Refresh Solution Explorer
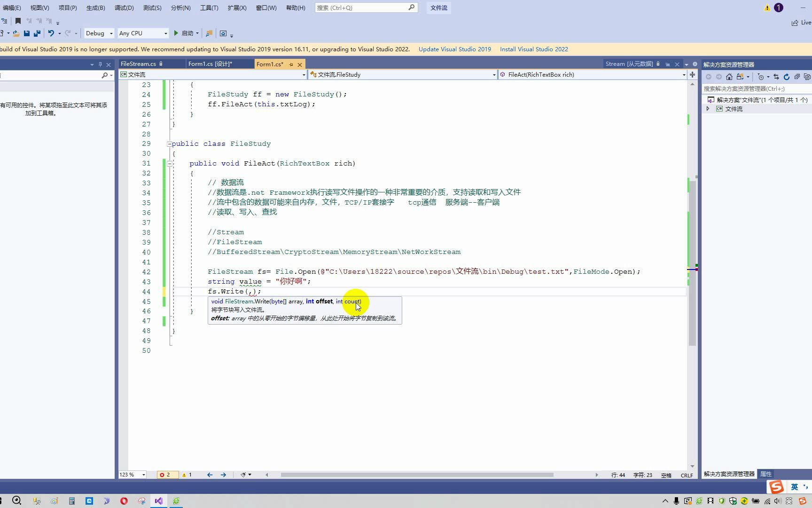This screenshot has width=812, height=508. tap(787, 77)
